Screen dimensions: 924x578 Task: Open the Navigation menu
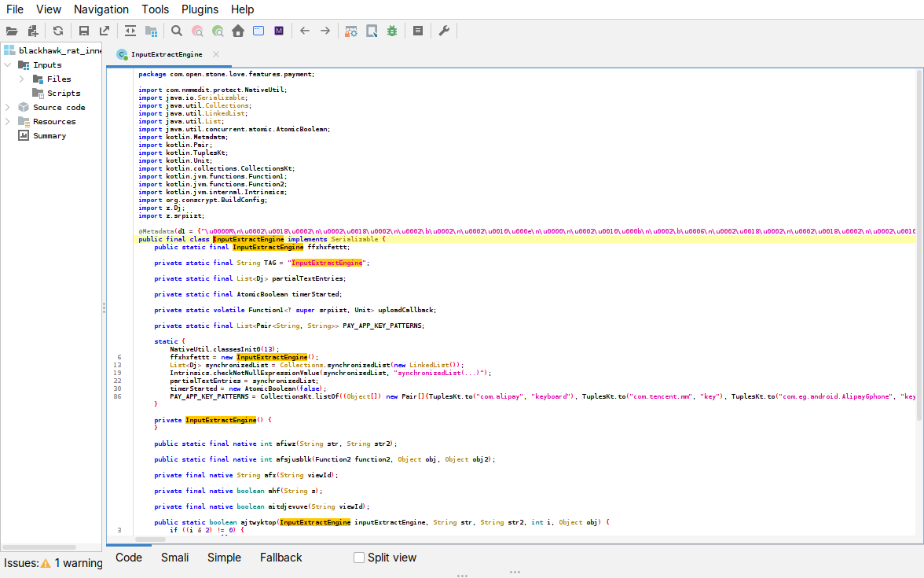(x=101, y=9)
